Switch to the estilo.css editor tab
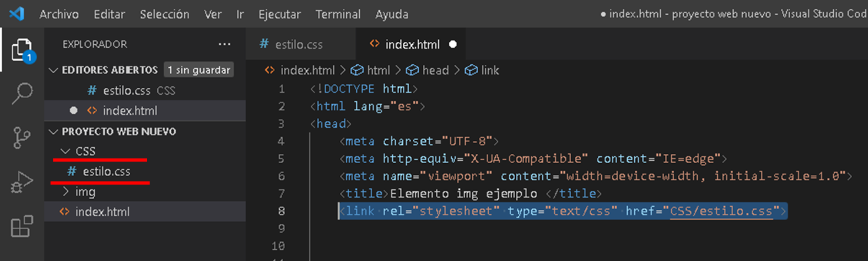This screenshot has height=261, width=868. [291, 44]
